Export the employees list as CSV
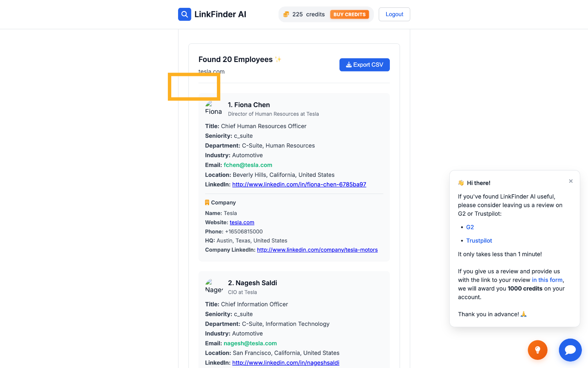The image size is (588, 368). (365, 65)
